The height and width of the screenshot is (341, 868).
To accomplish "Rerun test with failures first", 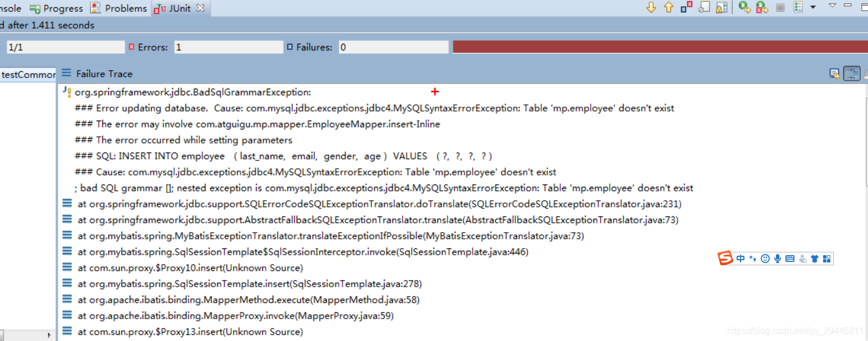I will click(x=761, y=7).
